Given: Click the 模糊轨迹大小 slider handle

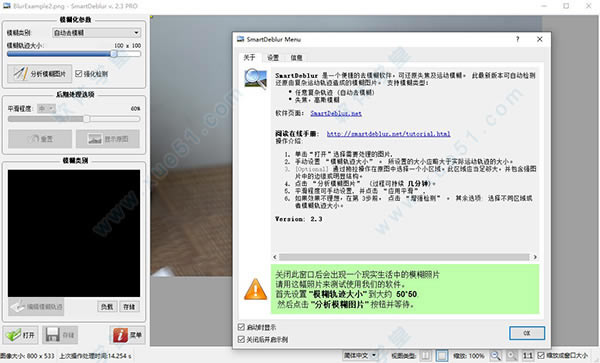Looking at the screenshot, I should pos(114,54).
